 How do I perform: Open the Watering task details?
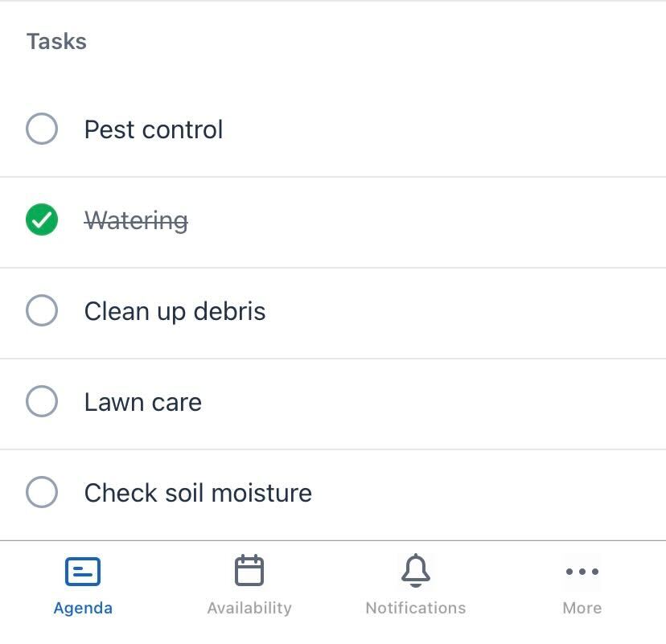pos(136,219)
